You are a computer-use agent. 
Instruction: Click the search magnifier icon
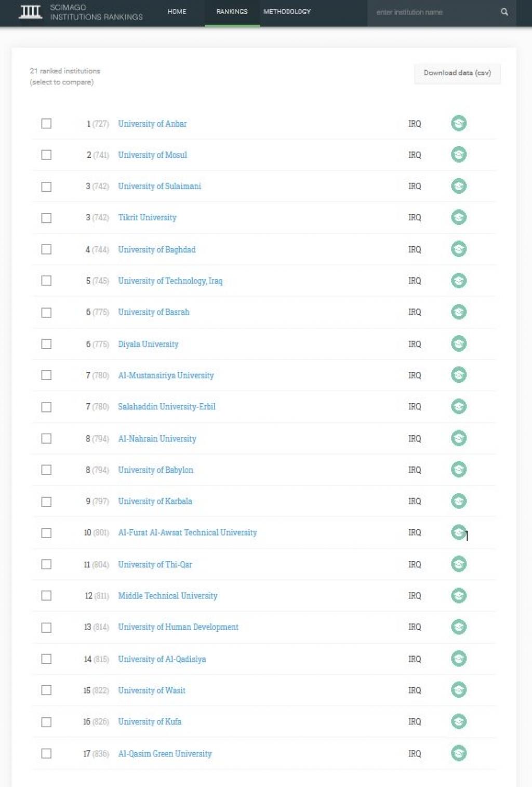(x=504, y=12)
